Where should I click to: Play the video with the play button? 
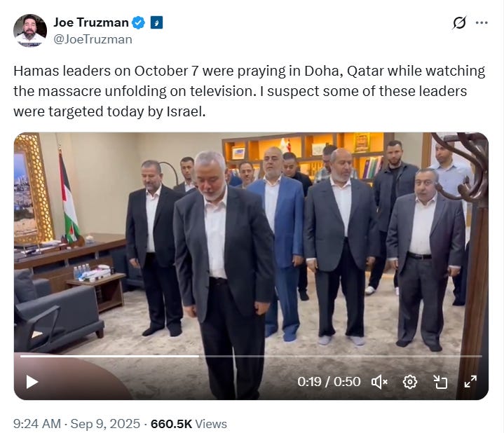[32, 382]
